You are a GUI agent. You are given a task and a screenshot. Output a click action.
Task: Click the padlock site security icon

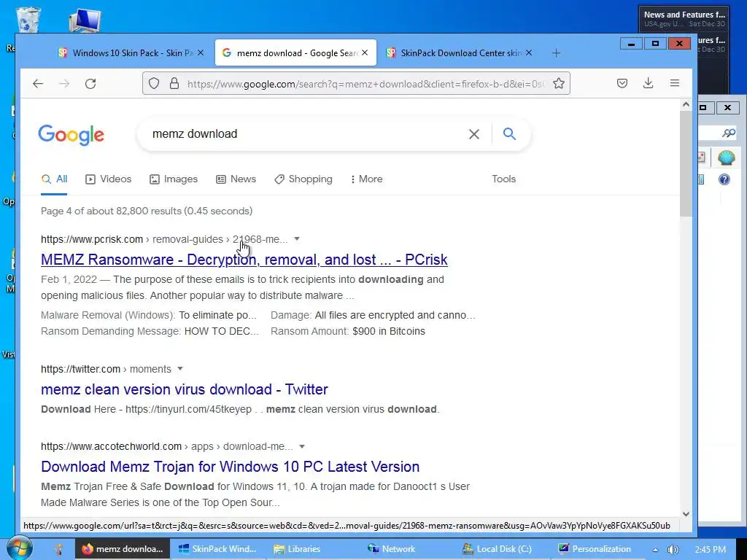174,84
